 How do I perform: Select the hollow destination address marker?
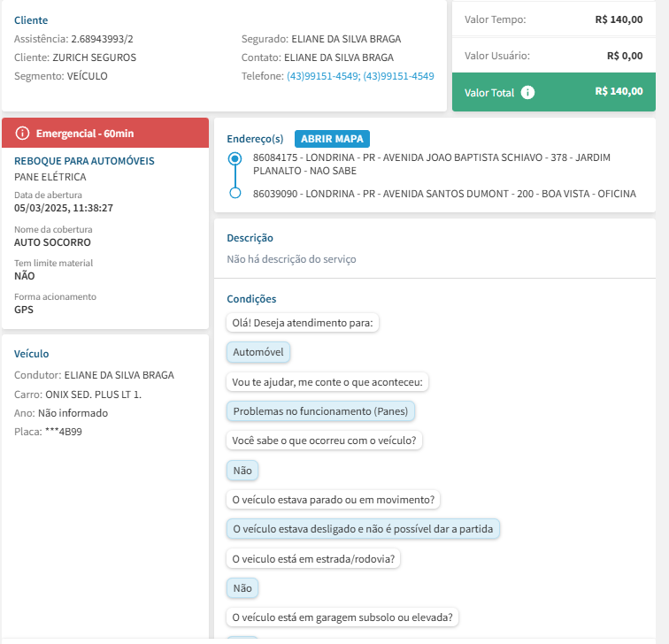click(235, 193)
